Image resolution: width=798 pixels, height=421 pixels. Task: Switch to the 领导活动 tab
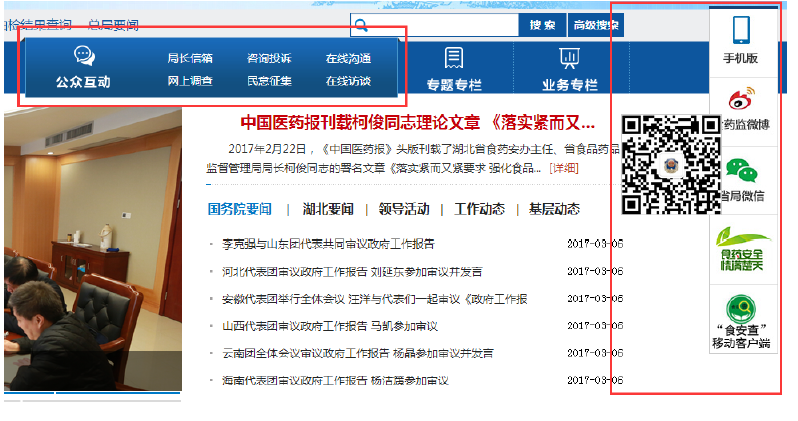click(x=404, y=209)
